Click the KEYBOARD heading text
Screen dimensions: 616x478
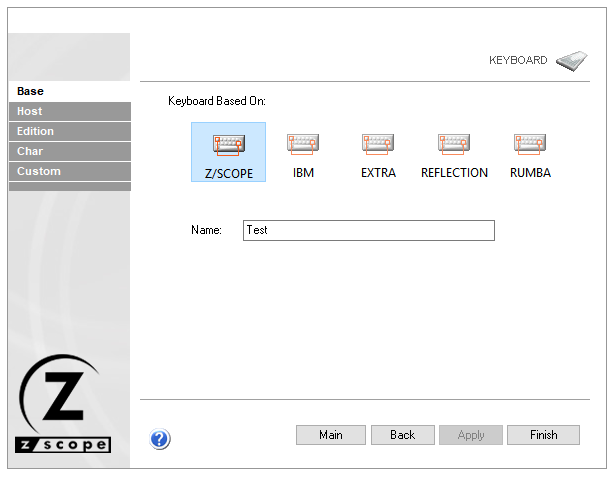click(x=518, y=60)
